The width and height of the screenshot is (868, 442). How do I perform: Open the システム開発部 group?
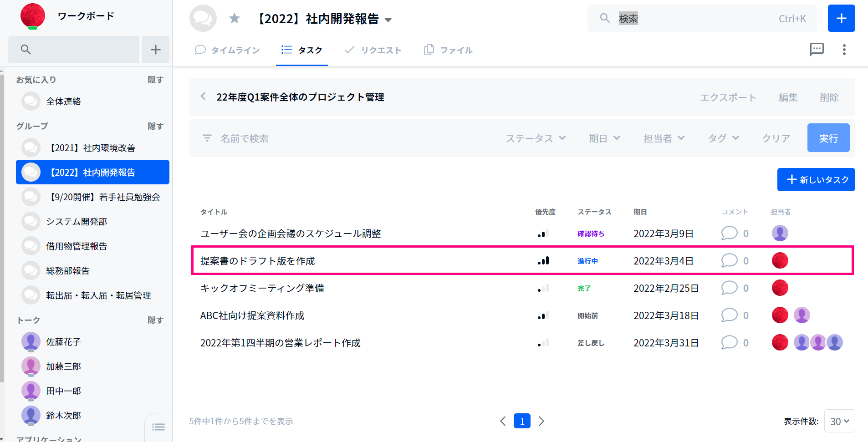[92, 221]
